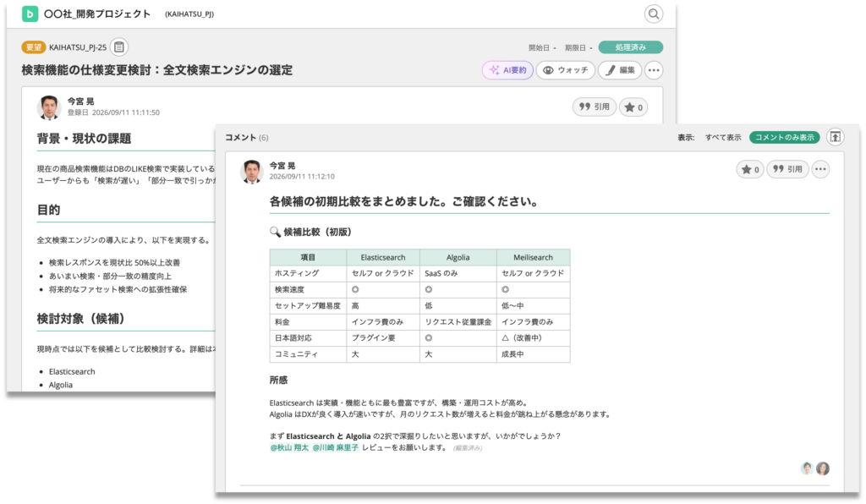Click 今宮 晃's avatar in the issue description
Image resolution: width=866 pixels, height=504 pixels.
pyautogui.click(x=49, y=107)
